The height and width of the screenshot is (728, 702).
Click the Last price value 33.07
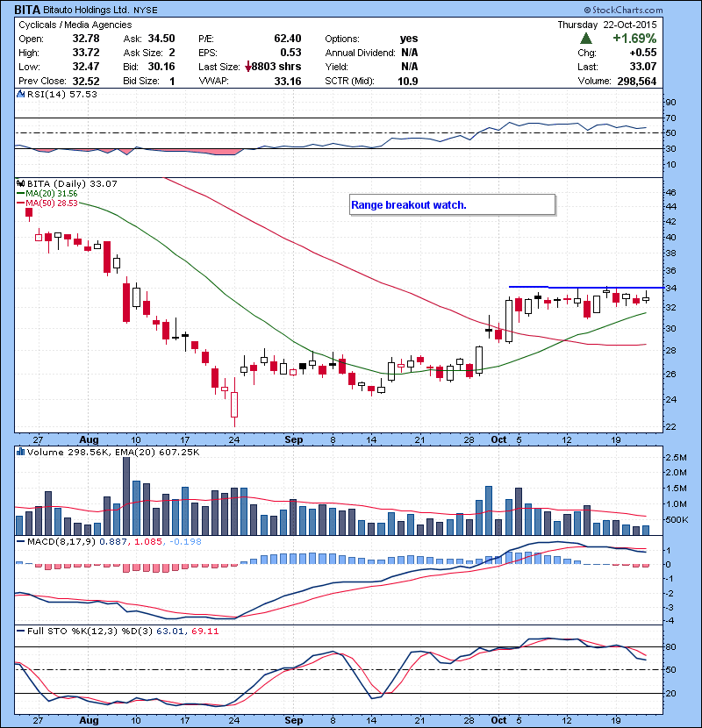pyautogui.click(x=643, y=67)
